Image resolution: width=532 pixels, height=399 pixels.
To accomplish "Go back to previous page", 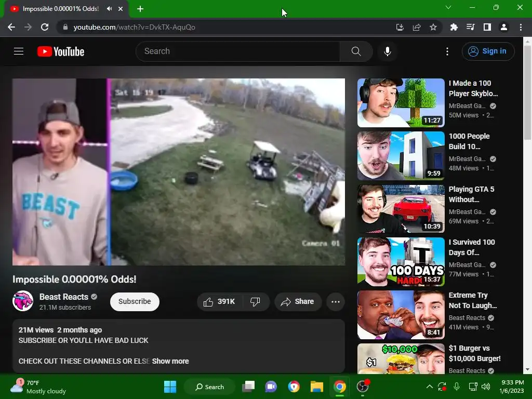I will pos(11,27).
